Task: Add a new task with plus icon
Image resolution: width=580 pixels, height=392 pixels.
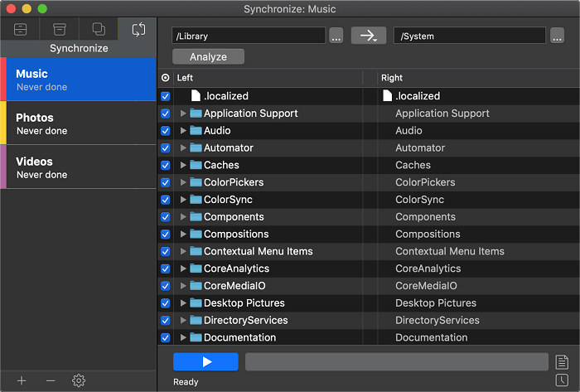Action: point(22,380)
